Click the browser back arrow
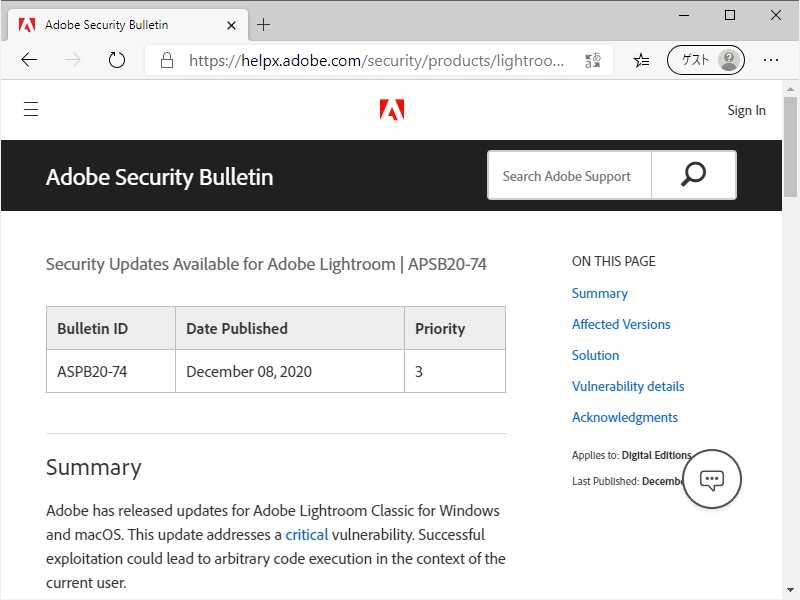Image resolution: width=800 pixels, height=600 pixels. click(x=29, y=60)
